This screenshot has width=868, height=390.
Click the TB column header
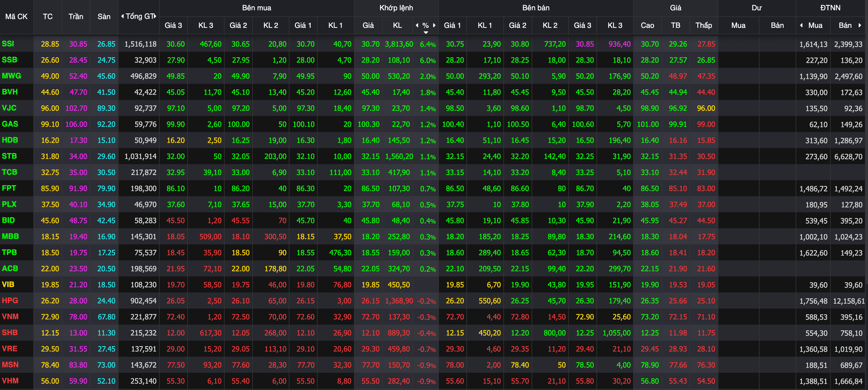(676, 25)
